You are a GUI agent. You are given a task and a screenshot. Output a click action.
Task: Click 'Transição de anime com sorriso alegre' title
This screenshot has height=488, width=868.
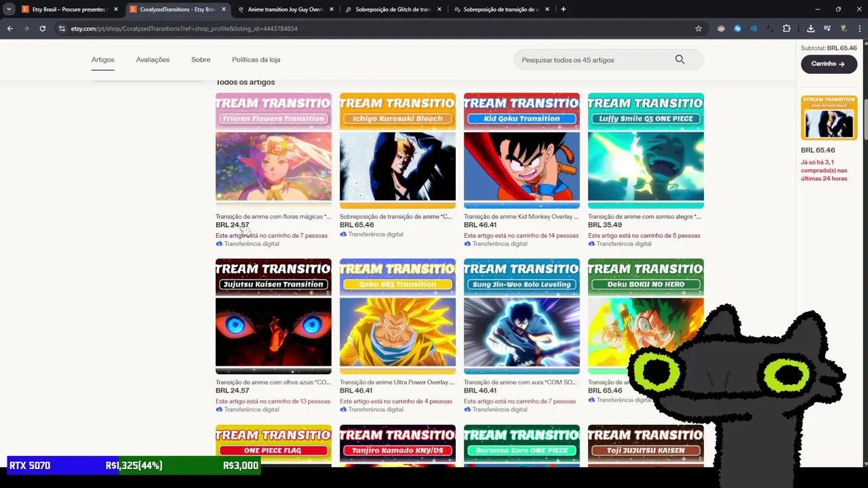pyautogui.click(x=644, y=217)
